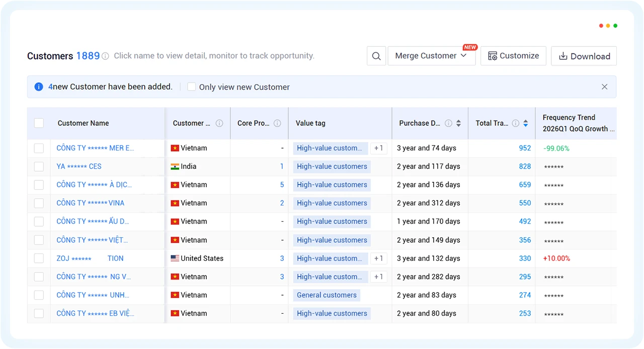Open customer CÔNG TY VIỆT... detail

(x=92, y=240)
